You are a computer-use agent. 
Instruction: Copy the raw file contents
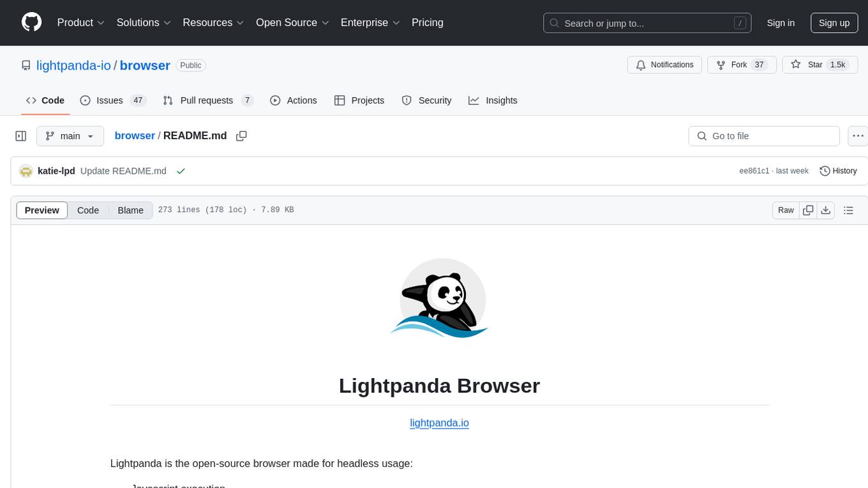click(808, 210)
